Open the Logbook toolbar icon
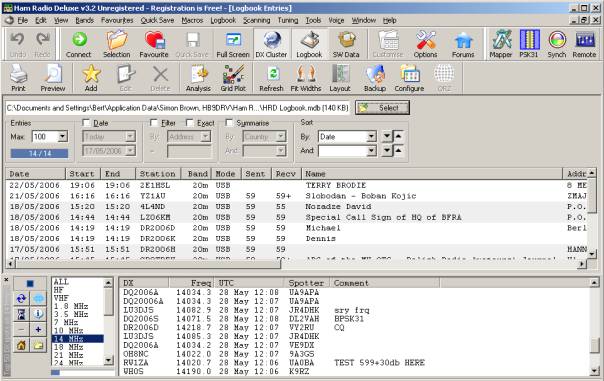Viewport: 604px width, 381px height. (x=309, y=45)
